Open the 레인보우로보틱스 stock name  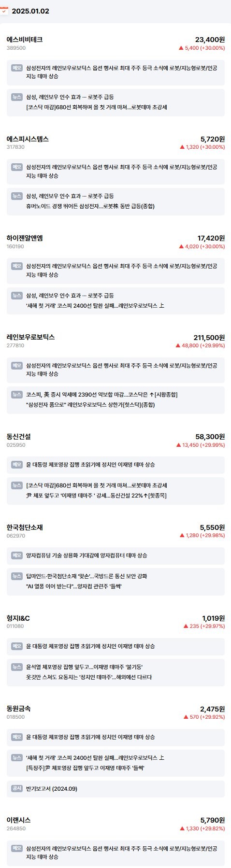tap(30, 337)
